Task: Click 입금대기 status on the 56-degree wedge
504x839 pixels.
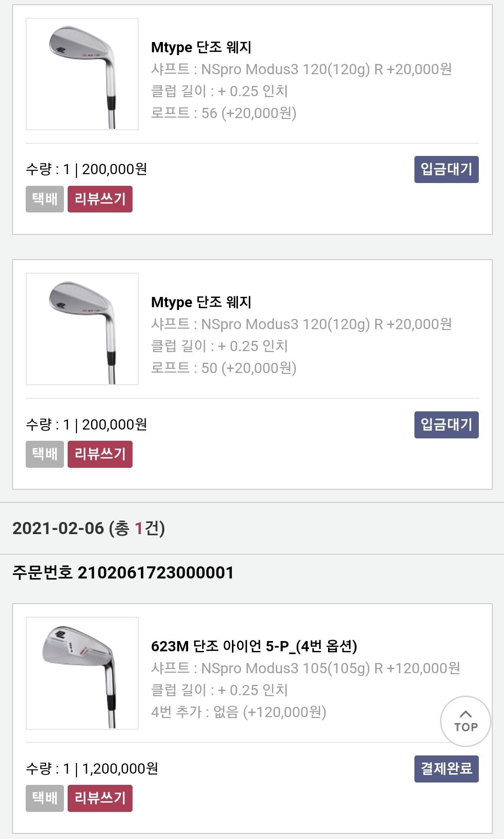Action: tap(446, 169)
